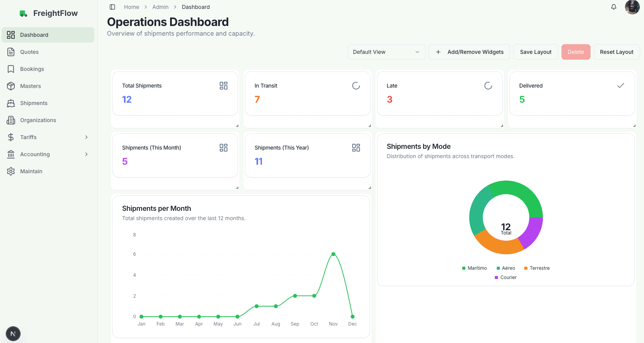Click the Total Shipments widget grid icon

224,86
